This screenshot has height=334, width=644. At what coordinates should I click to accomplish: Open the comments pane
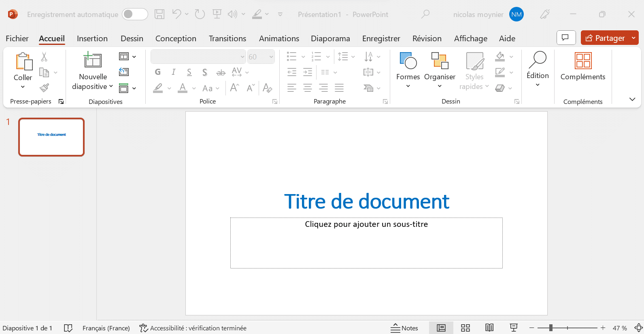(566, 38)
